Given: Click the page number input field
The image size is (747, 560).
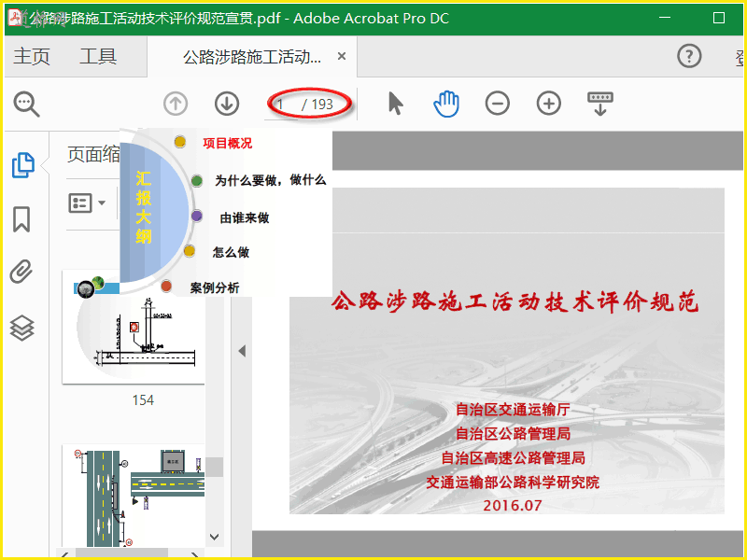Looking at the screenshot, I should point(282,105).
